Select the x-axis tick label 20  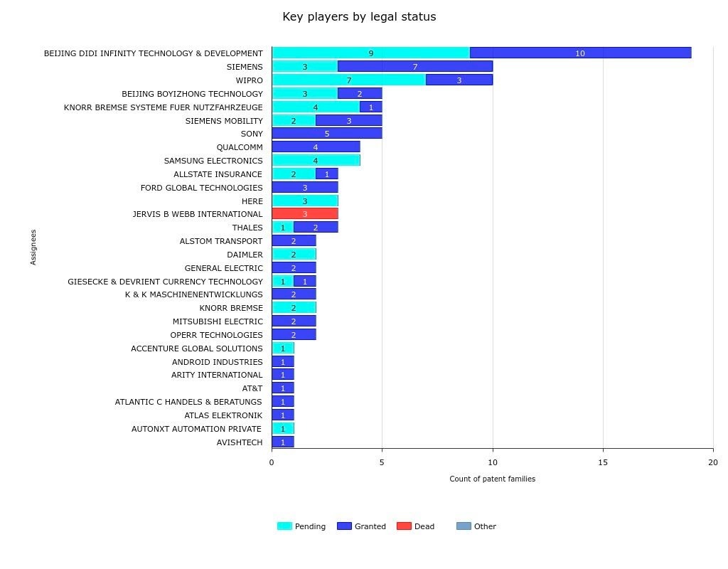713,462
